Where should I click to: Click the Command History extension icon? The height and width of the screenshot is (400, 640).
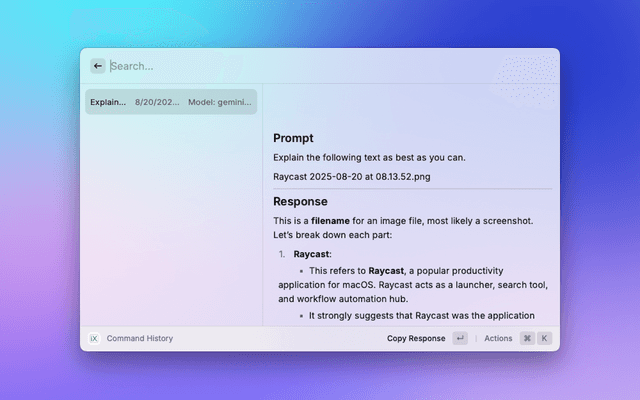coord(95,338)
